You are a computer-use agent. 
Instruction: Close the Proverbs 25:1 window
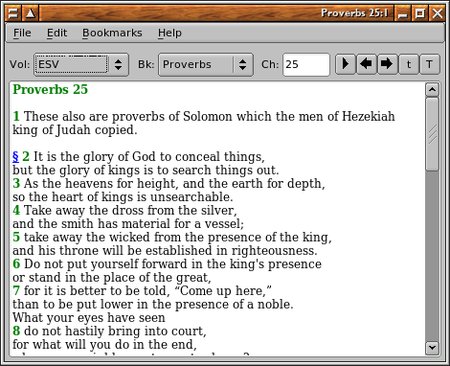[437, 13]
